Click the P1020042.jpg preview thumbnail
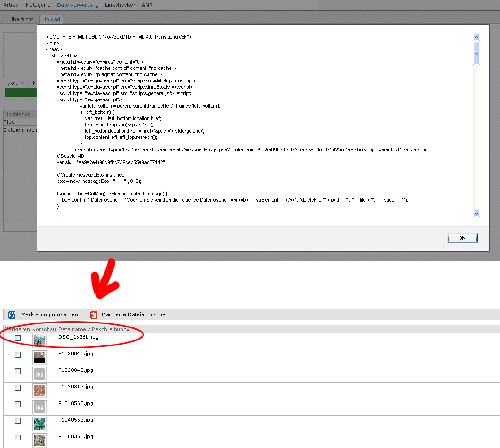 tap(39, 357)
